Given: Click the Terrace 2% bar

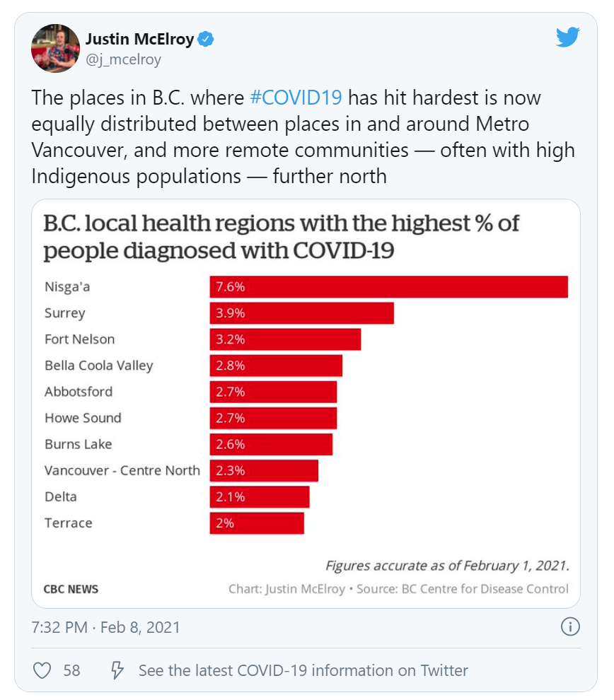Looking at the screenshot, I should coord(257,523).
